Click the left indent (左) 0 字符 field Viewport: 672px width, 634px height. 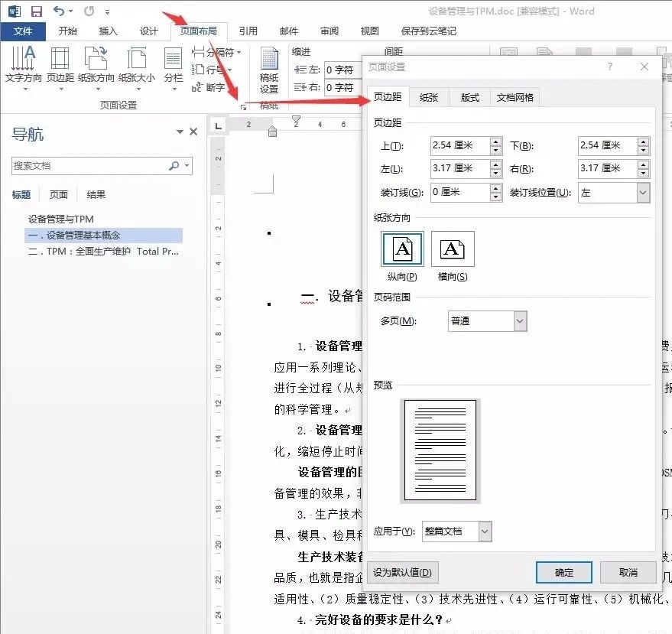[342, 70]
